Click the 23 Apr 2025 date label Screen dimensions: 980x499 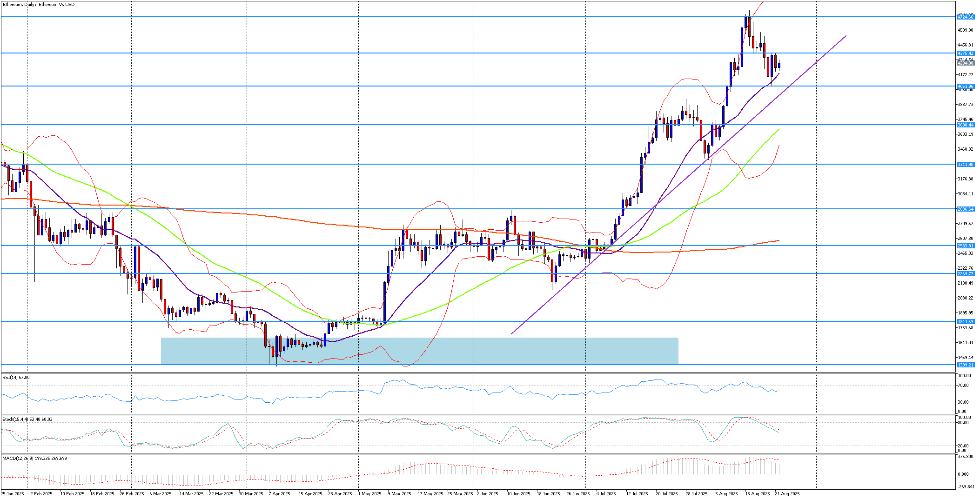[340, 494]
